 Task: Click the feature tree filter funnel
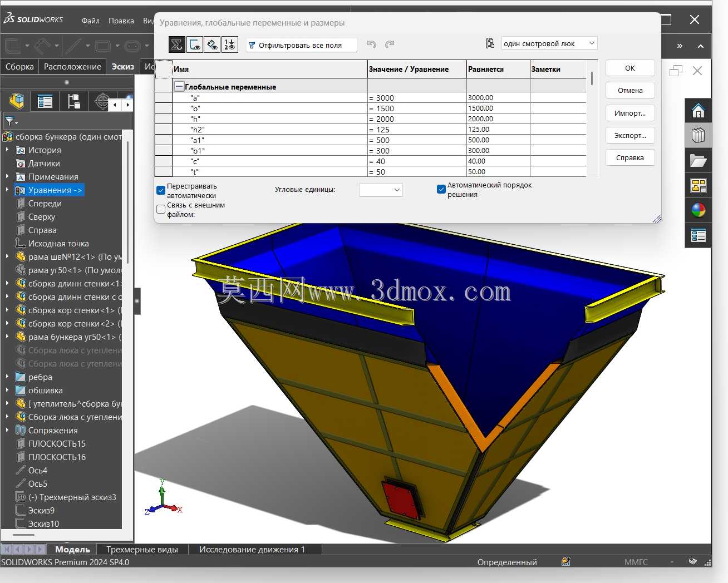coord(11,121)
